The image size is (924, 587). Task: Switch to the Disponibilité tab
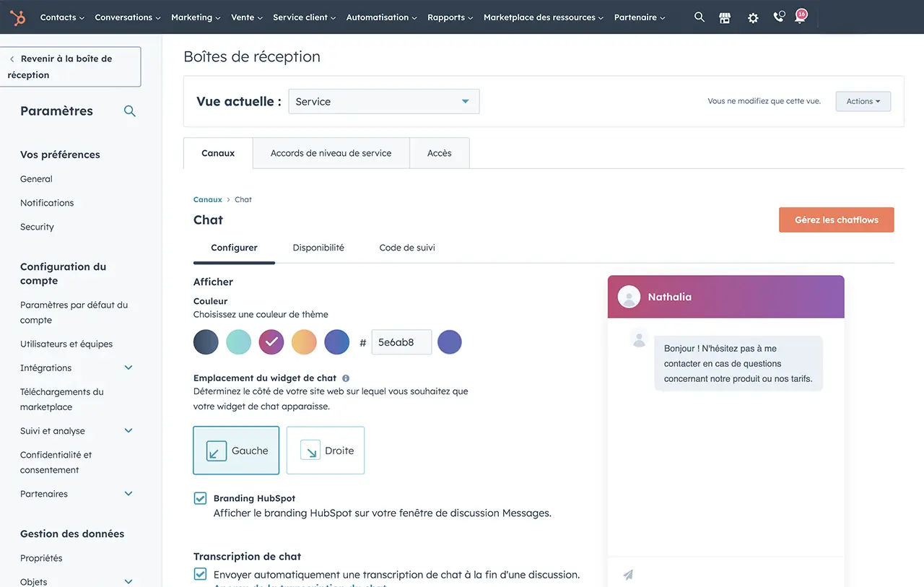[318, 248]
